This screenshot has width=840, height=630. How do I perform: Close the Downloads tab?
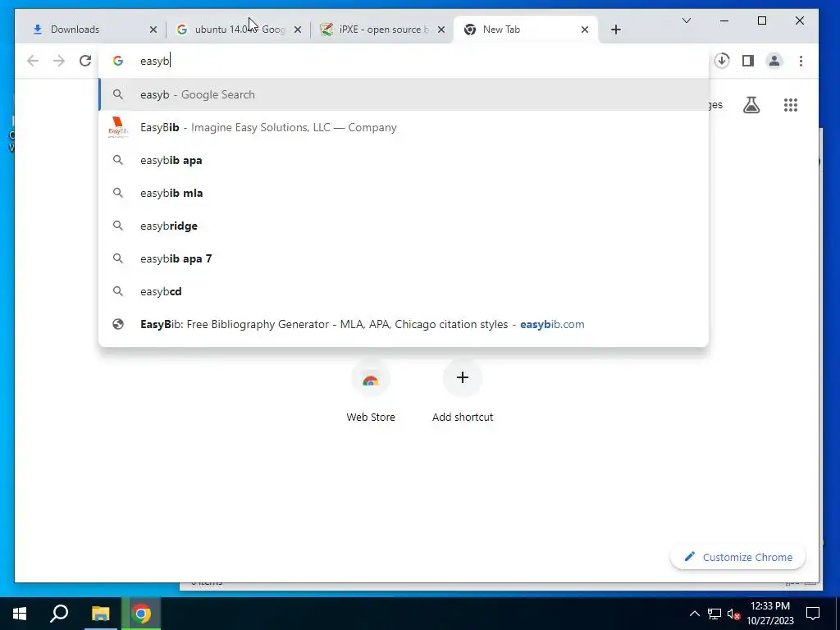click(x=153, y=30)
